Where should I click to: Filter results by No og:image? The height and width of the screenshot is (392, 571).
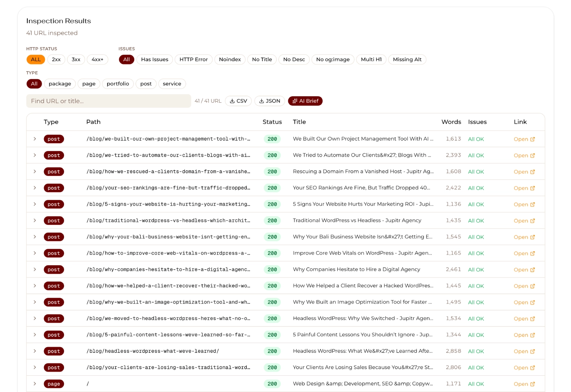click(333, 60)
